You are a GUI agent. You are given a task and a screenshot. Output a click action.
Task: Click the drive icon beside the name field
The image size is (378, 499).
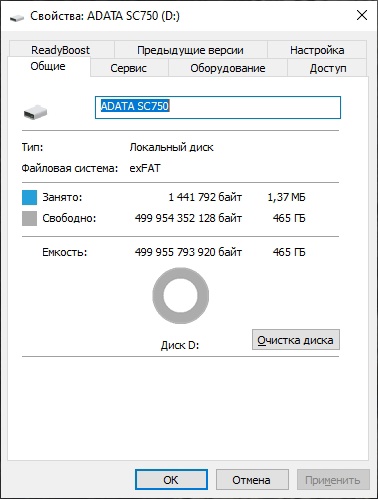click(x=35, y=112)
